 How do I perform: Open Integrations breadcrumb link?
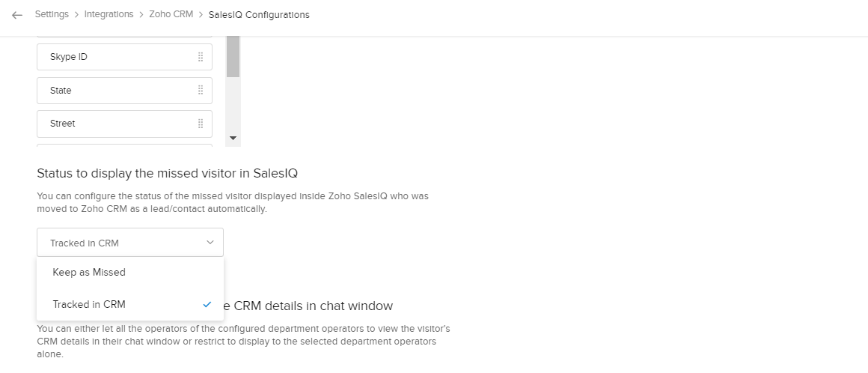(x=109, y=15)
